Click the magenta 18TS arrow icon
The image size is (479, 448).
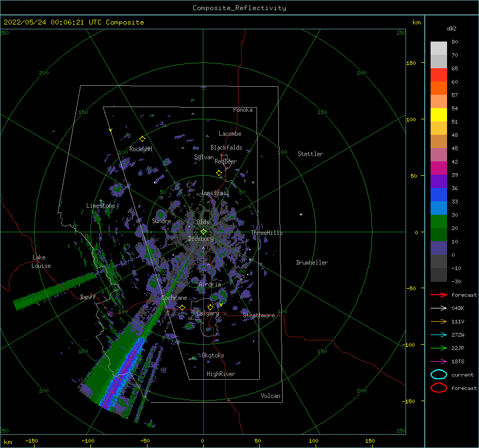point(439,362)
